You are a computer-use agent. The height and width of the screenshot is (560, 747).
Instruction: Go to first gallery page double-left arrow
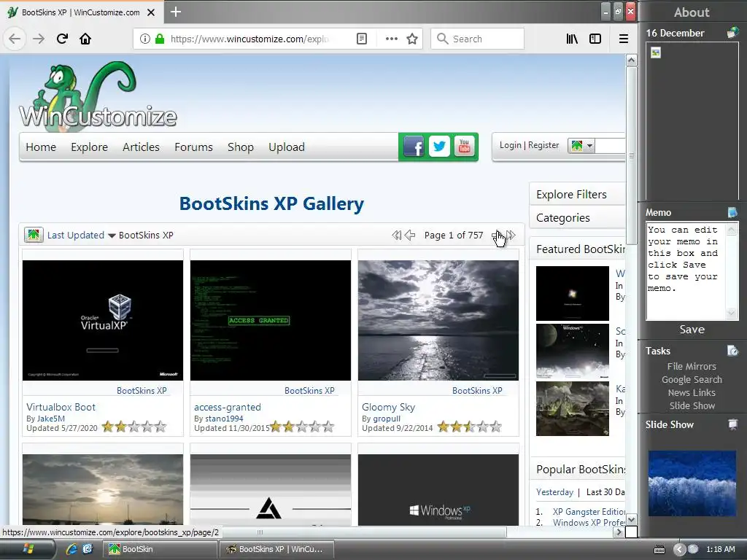[396, 236]
